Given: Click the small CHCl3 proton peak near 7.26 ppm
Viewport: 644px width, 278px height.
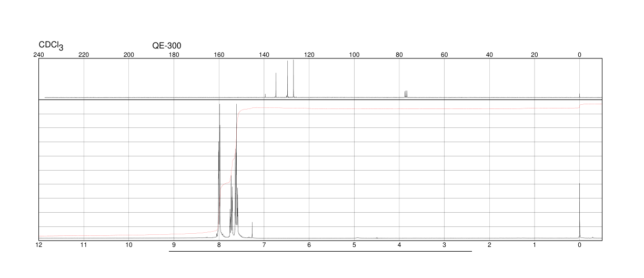Looking at the screenshot, I should click(252, 230).
